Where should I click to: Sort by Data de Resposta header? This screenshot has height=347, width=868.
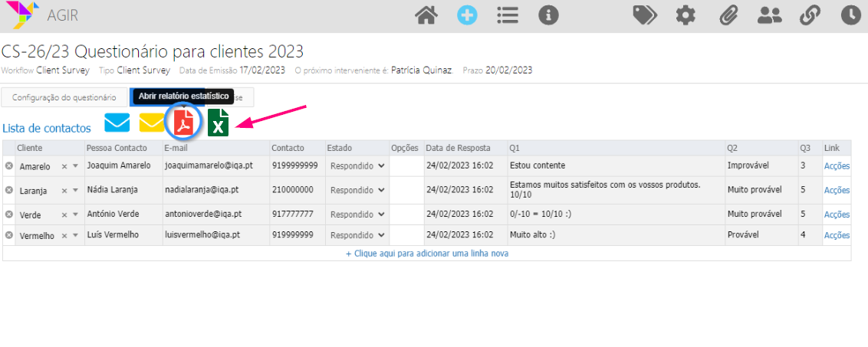[465, 148]
